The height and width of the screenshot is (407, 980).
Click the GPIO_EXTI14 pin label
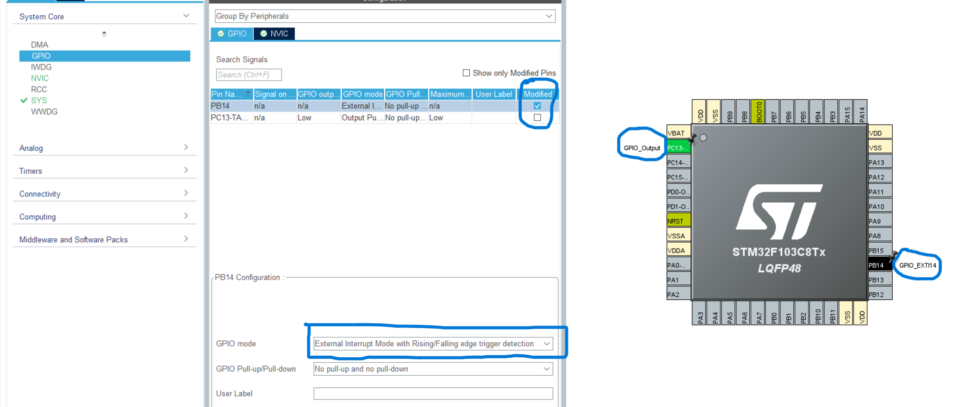coord(917,265)
